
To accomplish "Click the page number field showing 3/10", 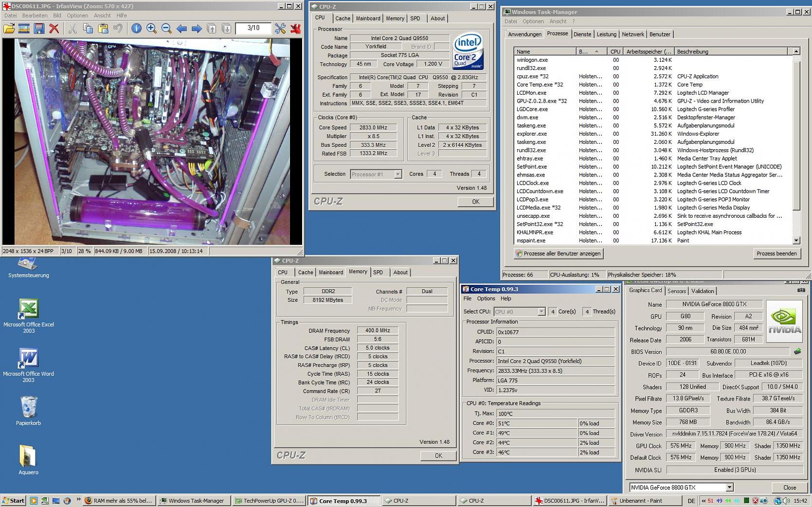I will [x=253, y=28].
